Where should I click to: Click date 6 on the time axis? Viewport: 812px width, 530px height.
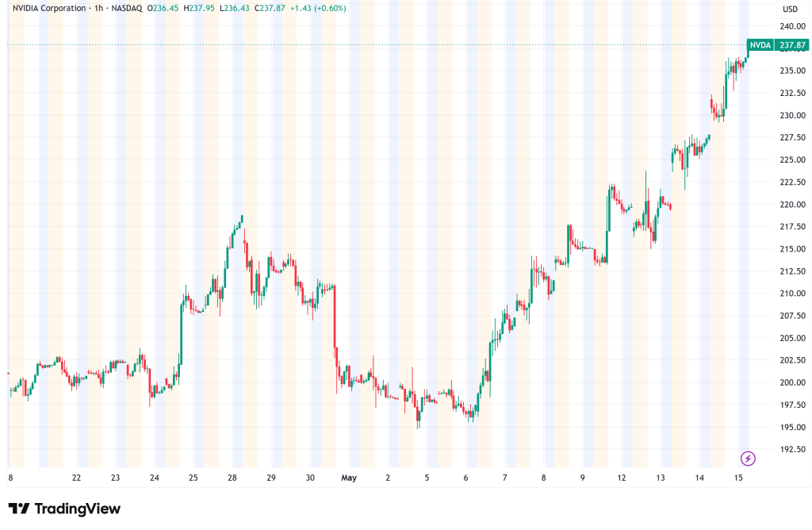466,478
